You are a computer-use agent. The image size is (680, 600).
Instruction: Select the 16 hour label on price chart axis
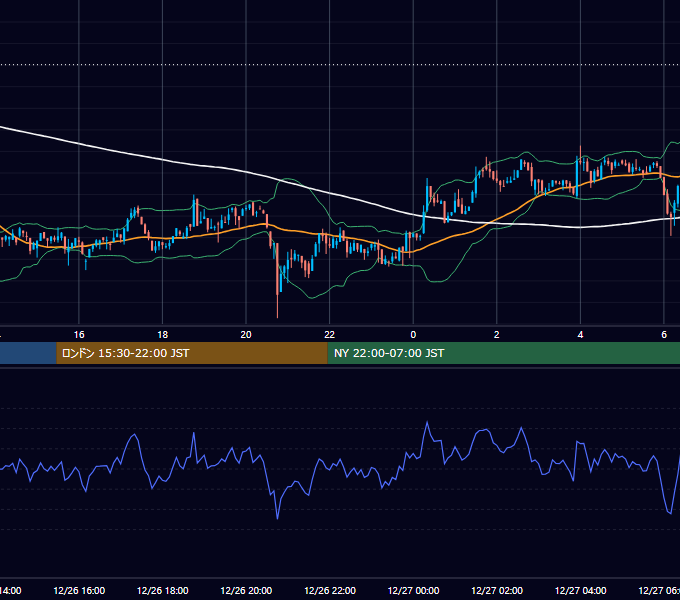[79, 335]
